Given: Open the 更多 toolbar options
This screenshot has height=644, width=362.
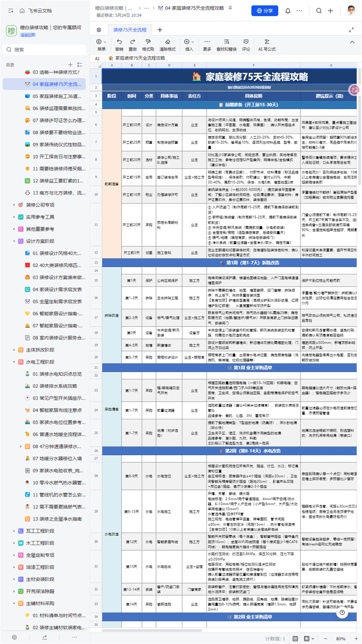Looking at the screenshot, I should click(x=207, y=45).
